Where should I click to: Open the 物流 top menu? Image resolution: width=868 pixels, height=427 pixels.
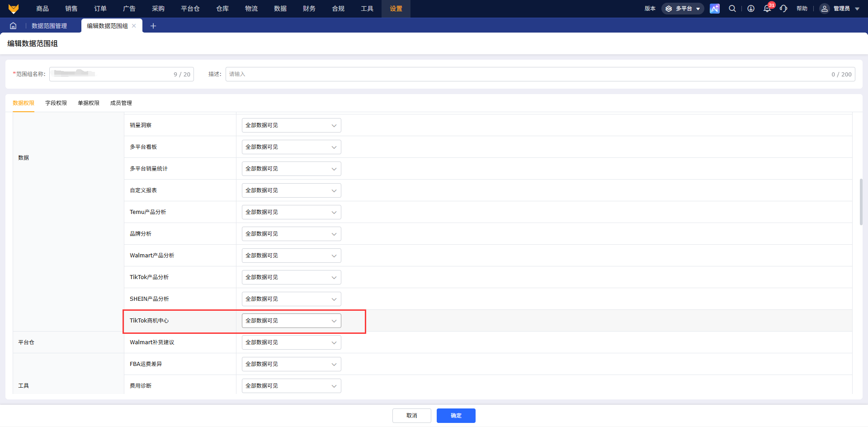click(x=251, y=9)
